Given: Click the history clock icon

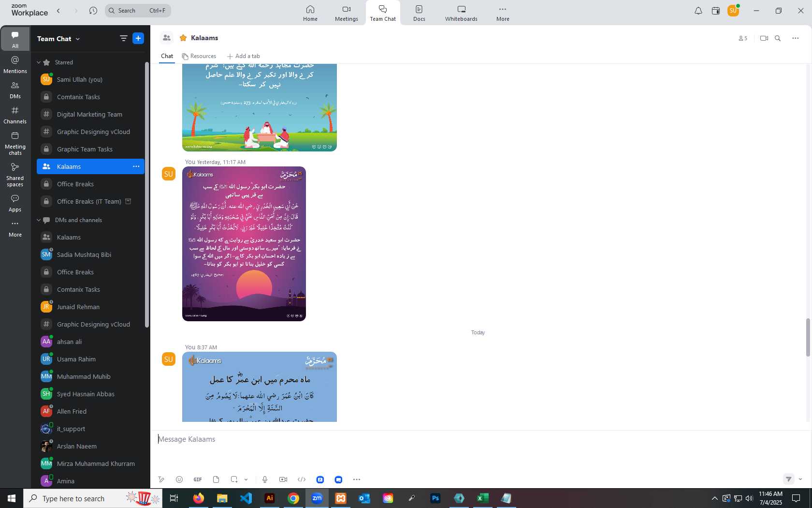Looking at the screenshot, I should click(93, 11).
